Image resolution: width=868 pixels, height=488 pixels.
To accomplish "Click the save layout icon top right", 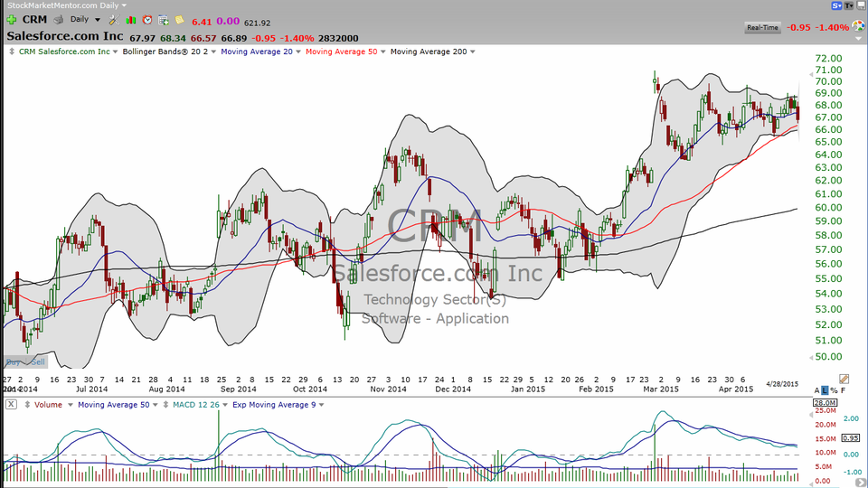I will point(862,5).
